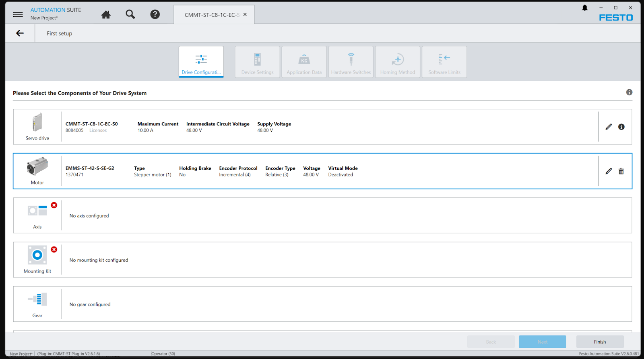Screen dimensions: 644x359
Task: Click the Back button
Action: [491, 342]
